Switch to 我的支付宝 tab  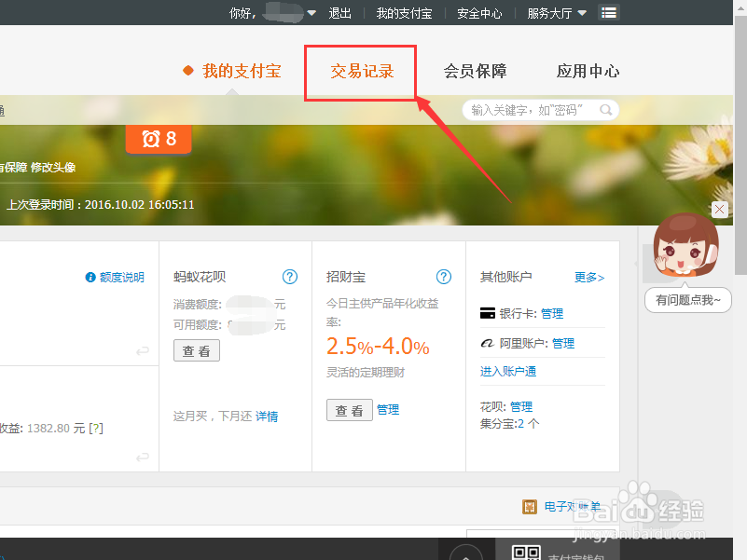click(242, 72)
